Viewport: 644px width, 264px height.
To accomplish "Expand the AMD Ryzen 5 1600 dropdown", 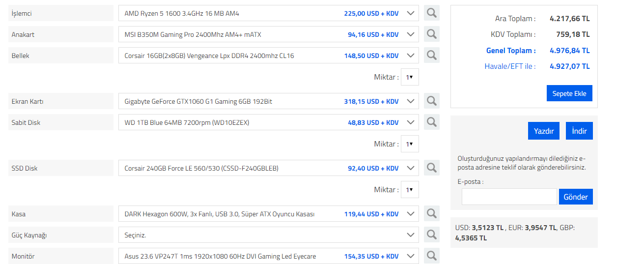I will click(411, 13).
